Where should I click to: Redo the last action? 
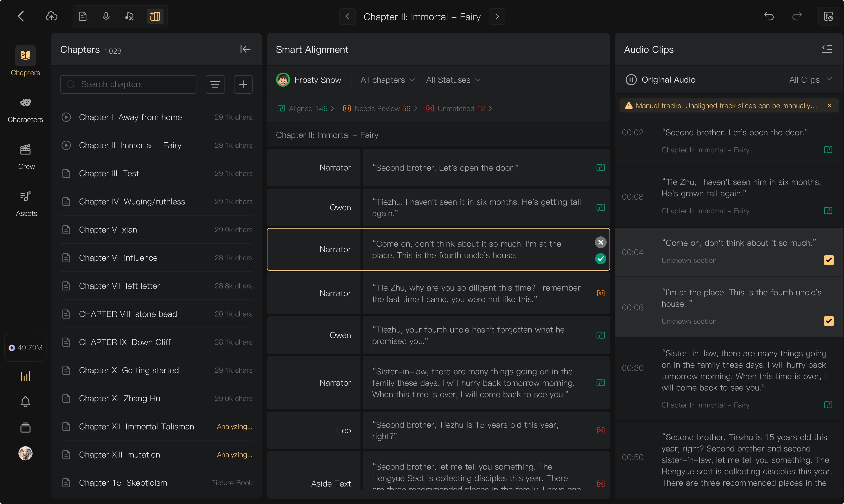pos(797,16)
